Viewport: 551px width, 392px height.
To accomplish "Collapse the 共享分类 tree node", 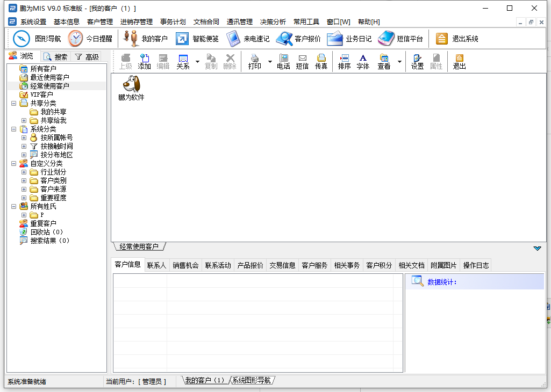I will (13, 103).
